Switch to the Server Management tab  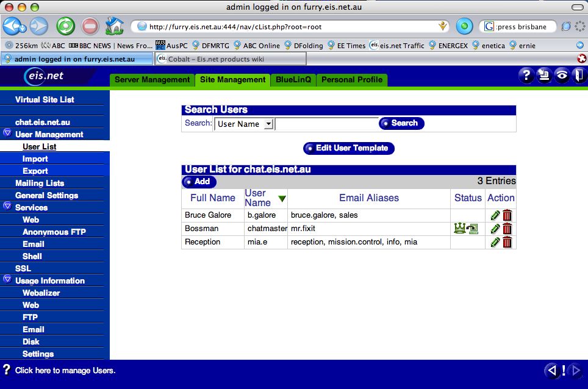pos(152,80)
